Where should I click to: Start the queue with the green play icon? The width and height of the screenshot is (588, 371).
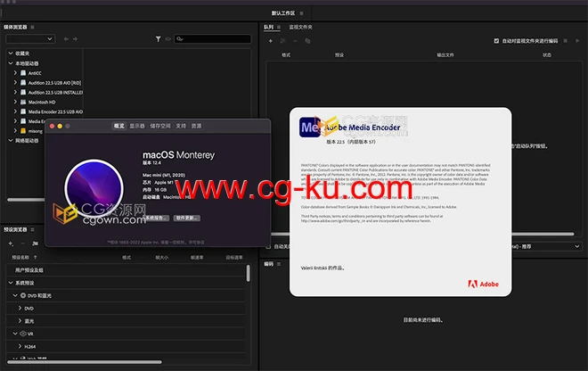coord(577,40)
